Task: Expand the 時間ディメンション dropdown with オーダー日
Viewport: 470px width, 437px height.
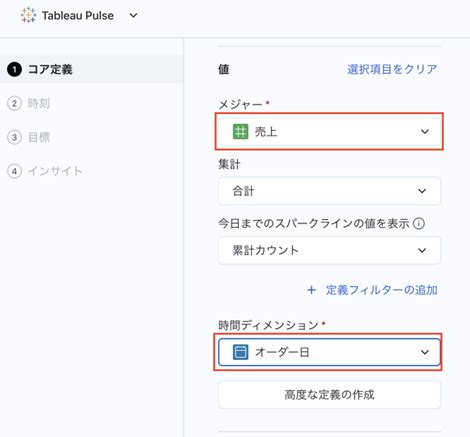Action: [329, 352]
